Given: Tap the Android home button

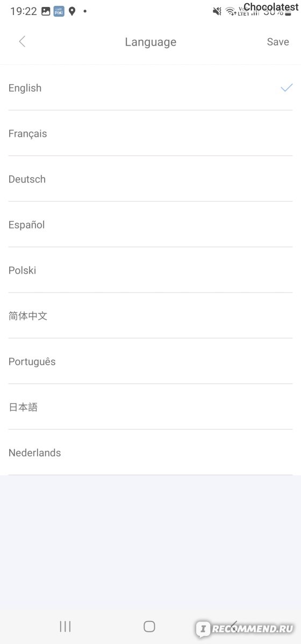Looking at the screenshot, I should click(x=149, y=626).
